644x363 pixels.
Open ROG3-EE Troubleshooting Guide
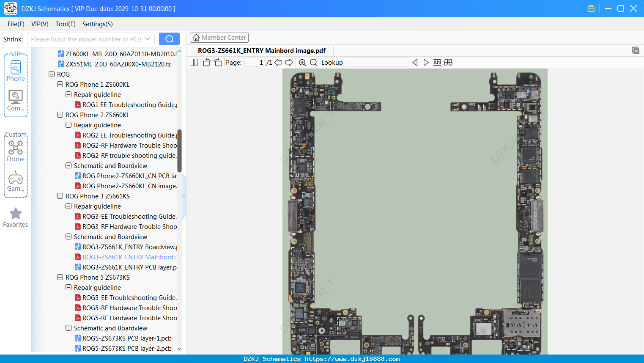click(126, 217)
